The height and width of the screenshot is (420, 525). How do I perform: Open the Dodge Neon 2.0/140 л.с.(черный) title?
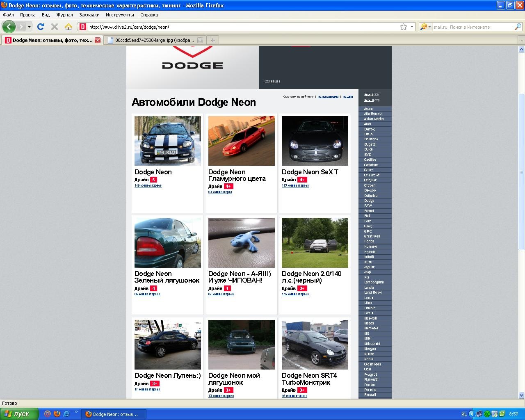[312, 277]
